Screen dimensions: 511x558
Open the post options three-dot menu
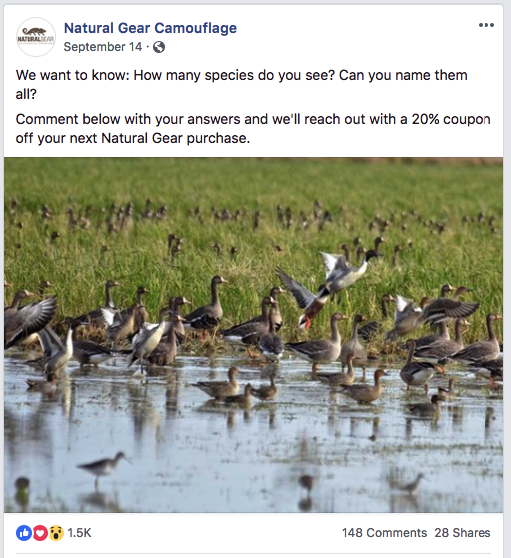click(486, 25)
